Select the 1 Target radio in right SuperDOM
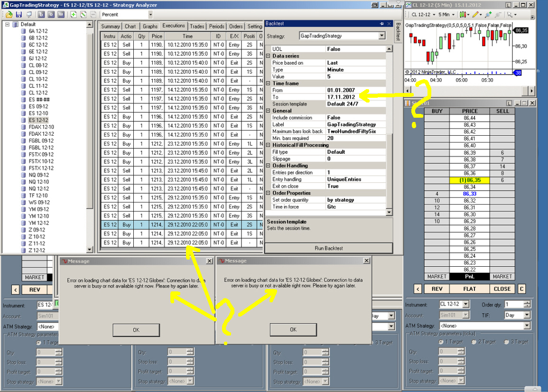 pyautogui.click(x=441, y=342)
